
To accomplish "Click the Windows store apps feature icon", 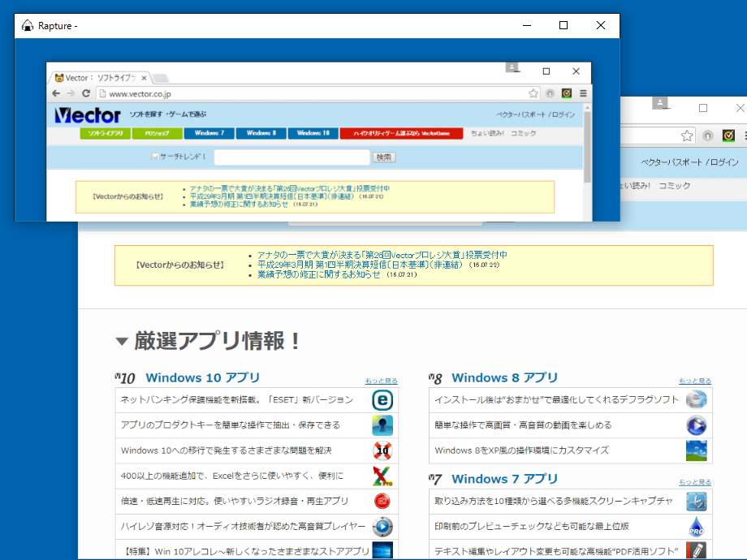I will 382,550.
